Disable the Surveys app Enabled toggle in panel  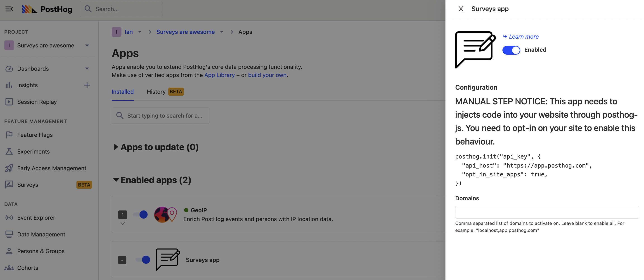click(x=511, y=50)
